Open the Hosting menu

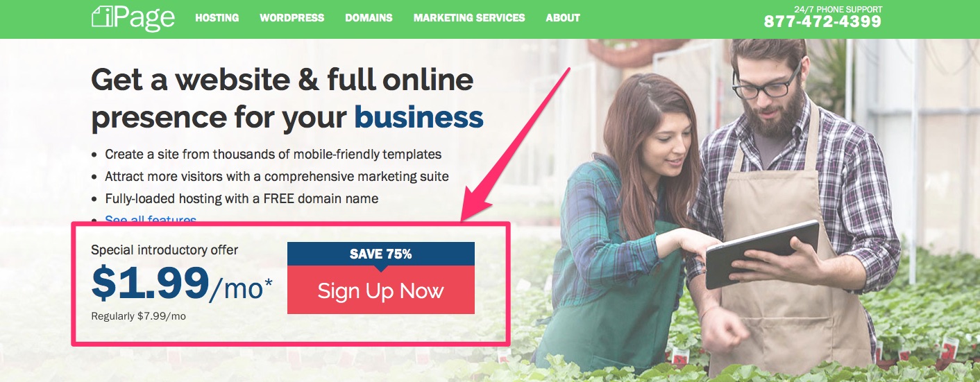coord(217,18)
